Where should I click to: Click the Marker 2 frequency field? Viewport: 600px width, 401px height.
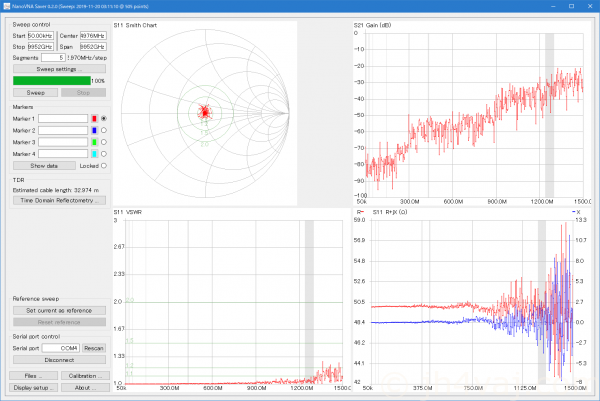(63, 130)
